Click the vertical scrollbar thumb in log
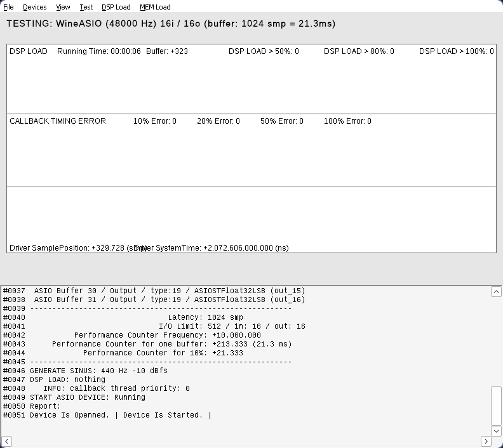The image size is (503, 448). [x=496, y=405]
